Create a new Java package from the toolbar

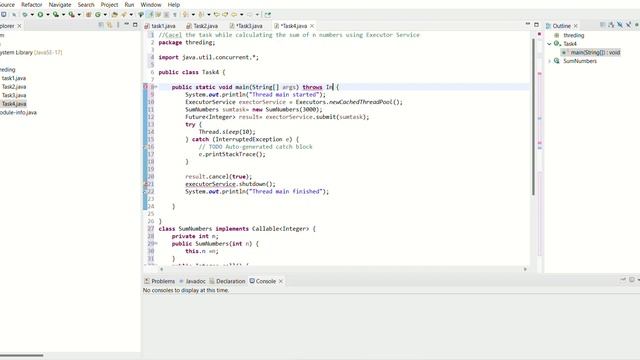tap(88, 14)
